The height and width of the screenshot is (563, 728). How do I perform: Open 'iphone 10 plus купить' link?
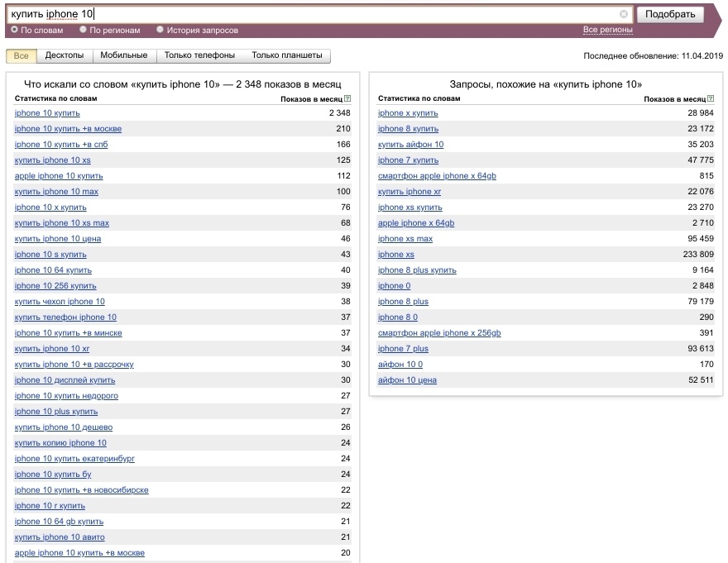tap(56, 412)
